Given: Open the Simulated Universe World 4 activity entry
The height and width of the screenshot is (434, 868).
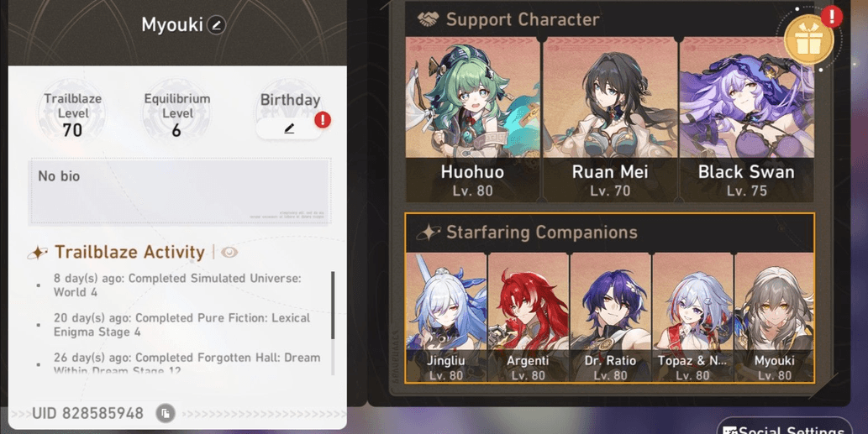Looking at the screenshot, I should click(177, 285).
